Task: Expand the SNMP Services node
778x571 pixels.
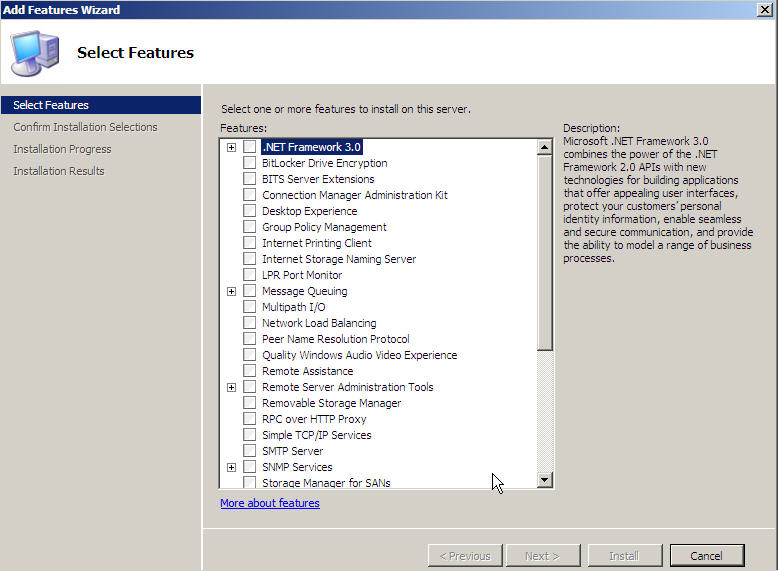Action: pos(231,467)
